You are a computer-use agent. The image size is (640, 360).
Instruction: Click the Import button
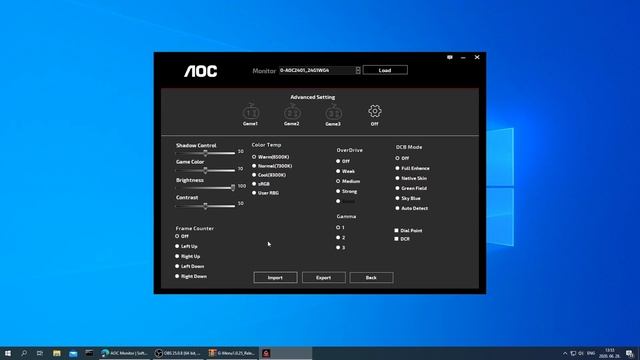pos(275,278)
